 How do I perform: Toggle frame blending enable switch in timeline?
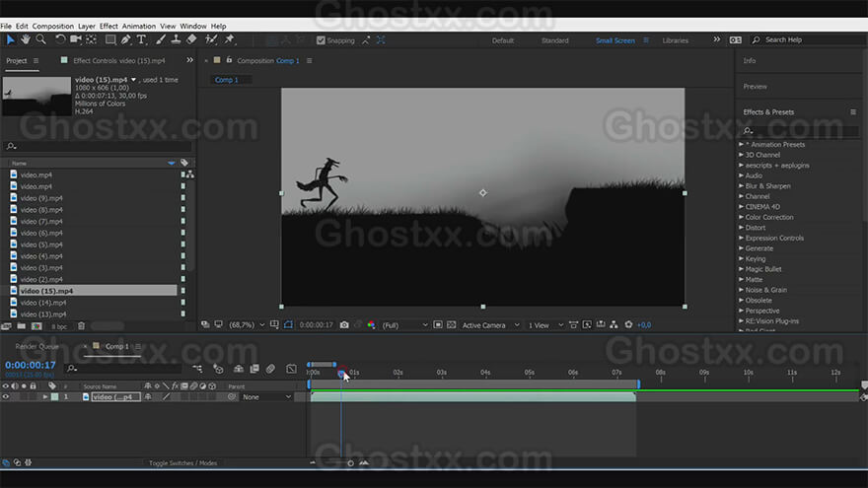coord(254,369)
